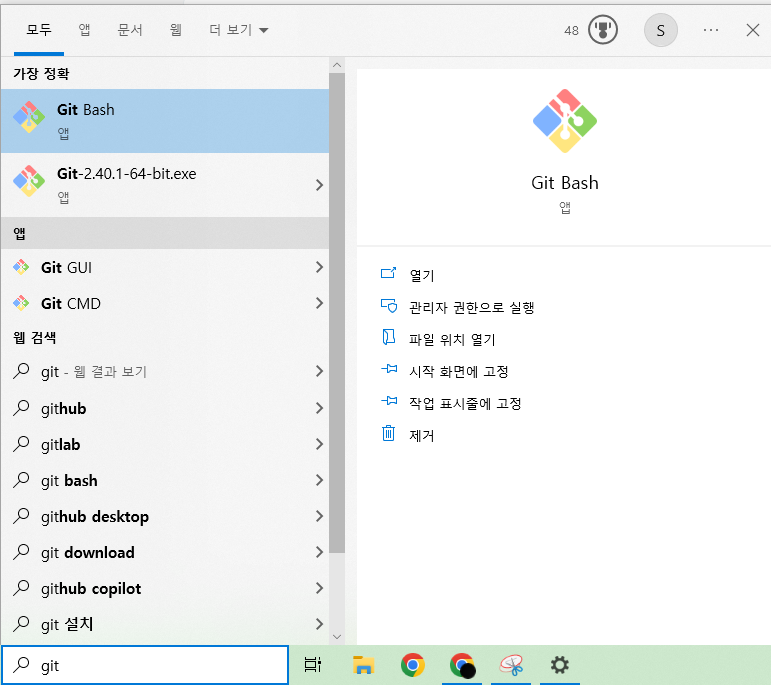Click the file location icon
Image resolution: width=771 pixels, height=685 pixels.
[x=388, y=337]
